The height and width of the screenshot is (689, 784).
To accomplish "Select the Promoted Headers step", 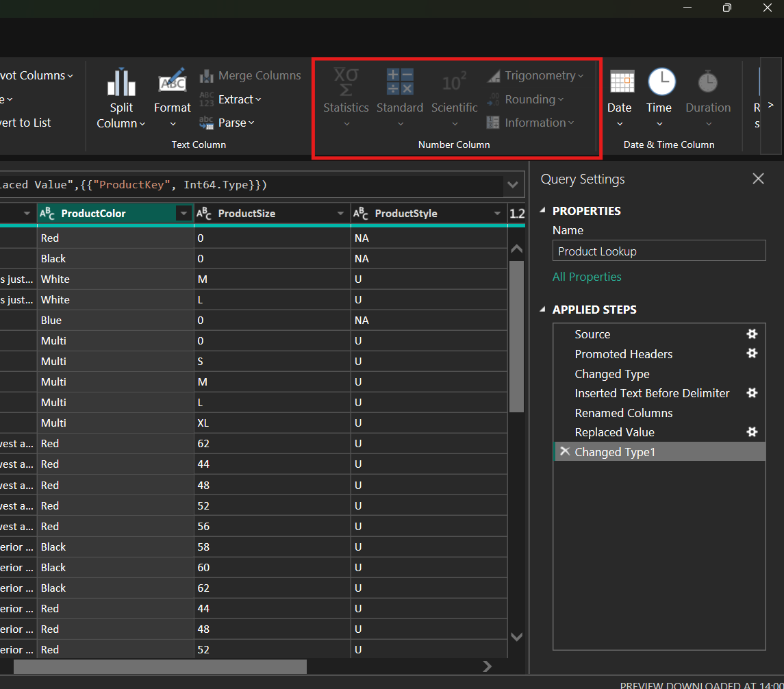I will [x=623, y=354].
